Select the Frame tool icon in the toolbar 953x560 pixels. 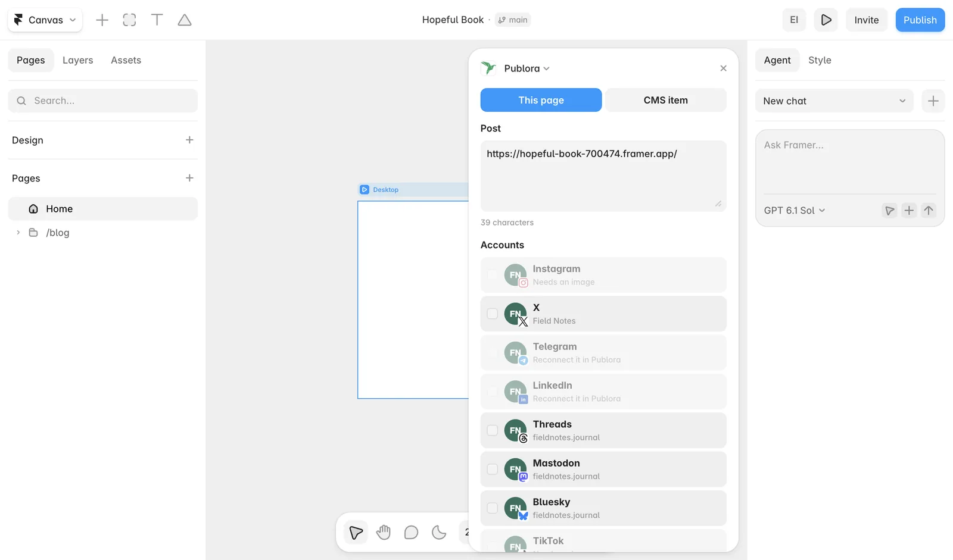tap(129, 20)
